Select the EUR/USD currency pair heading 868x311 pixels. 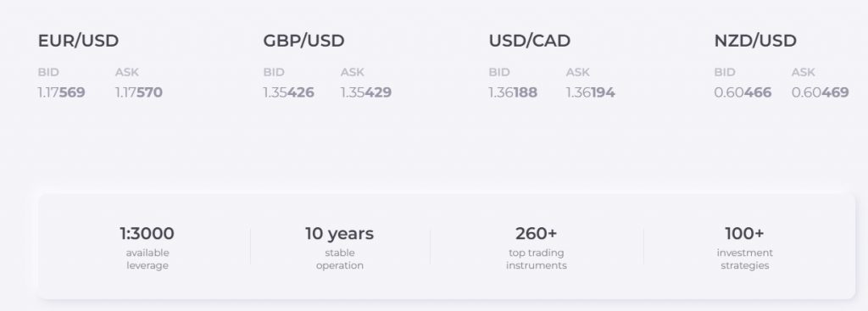coord(78,41)
